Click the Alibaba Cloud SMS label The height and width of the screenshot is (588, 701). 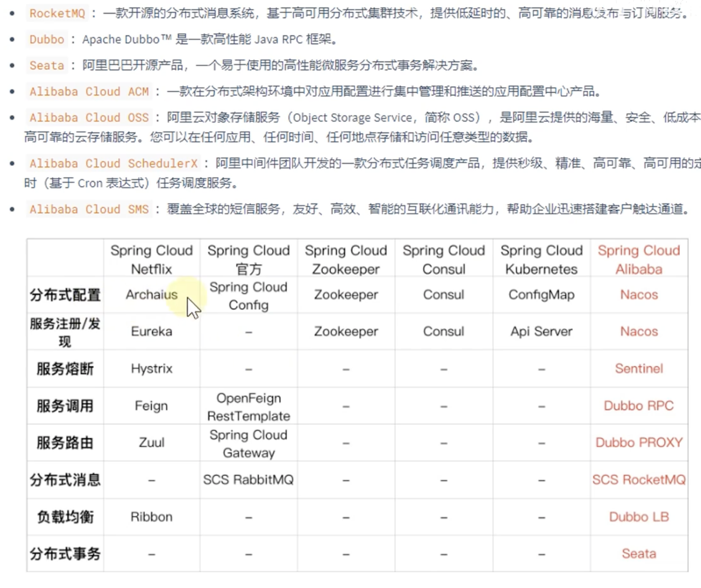89,210
